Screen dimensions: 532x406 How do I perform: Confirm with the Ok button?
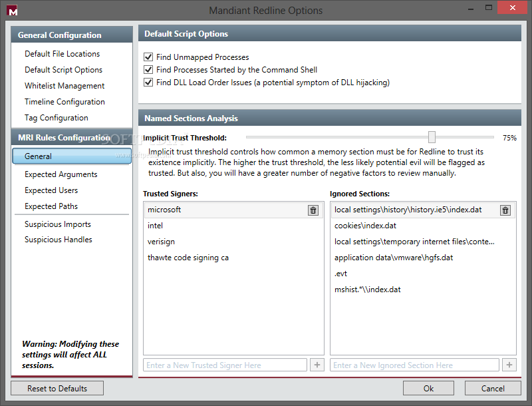pyautogui.click(x=428, y=388)
